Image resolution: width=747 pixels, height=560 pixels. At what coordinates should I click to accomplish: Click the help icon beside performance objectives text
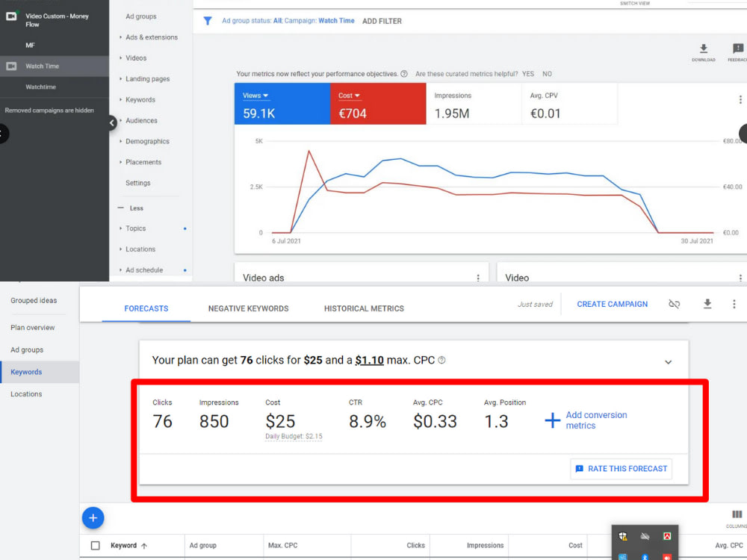pyautogui.click(x=404, y=74)
